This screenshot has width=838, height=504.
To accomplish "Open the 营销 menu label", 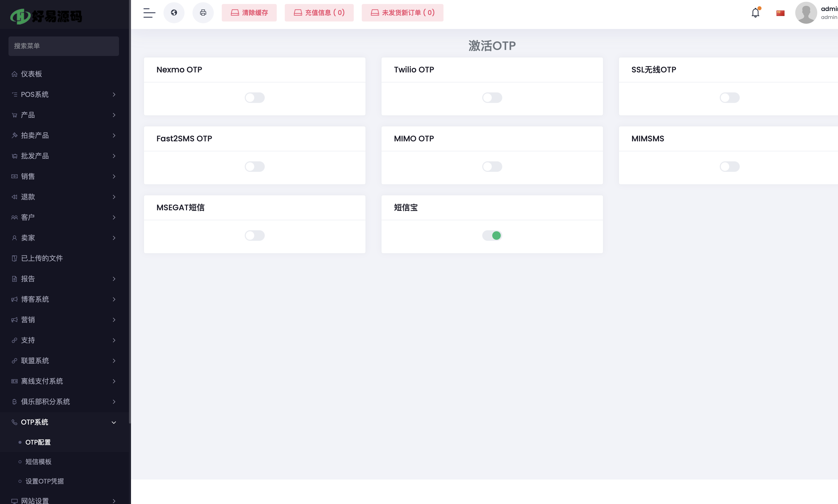I will (28, 320).
